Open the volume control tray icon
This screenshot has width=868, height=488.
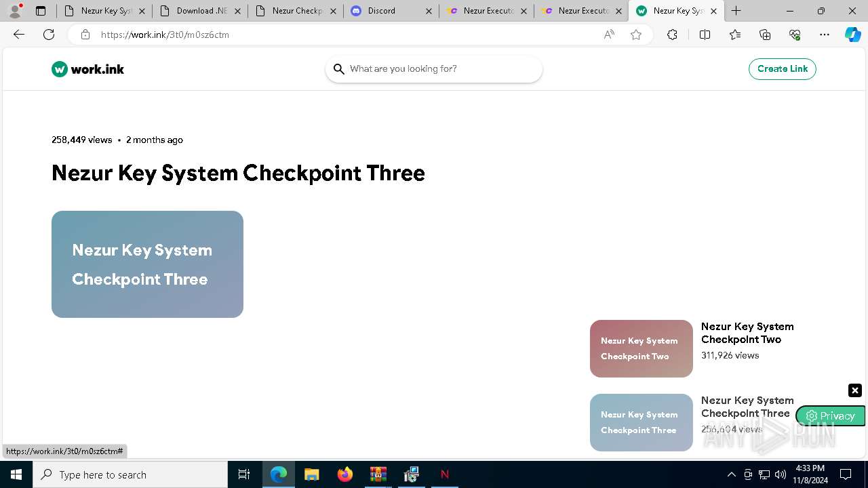pos(781,474)
